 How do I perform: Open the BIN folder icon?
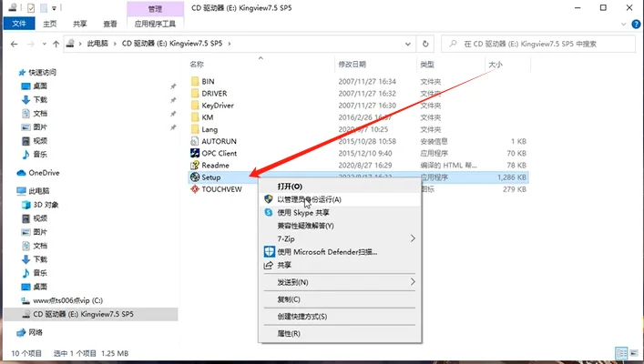coord(195,81)
